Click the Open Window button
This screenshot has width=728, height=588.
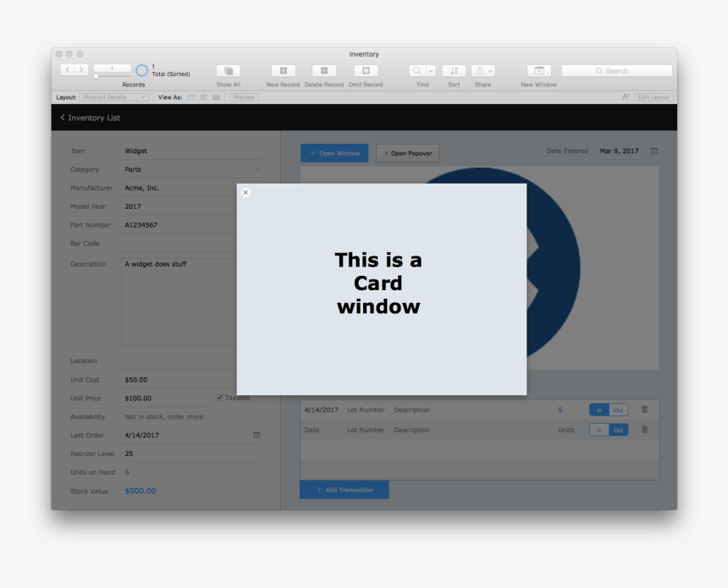click(x=334, y=153)
